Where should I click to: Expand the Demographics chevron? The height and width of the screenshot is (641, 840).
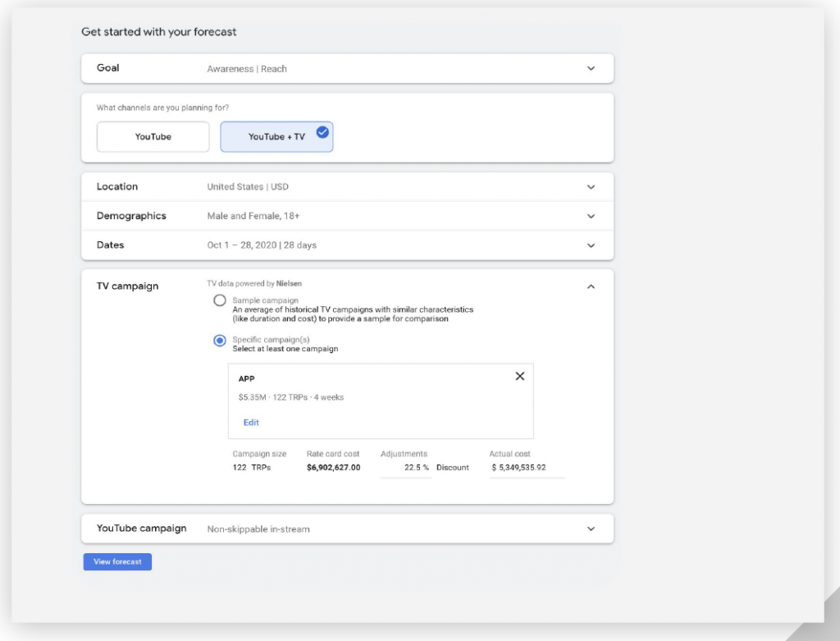click(591, 217)
